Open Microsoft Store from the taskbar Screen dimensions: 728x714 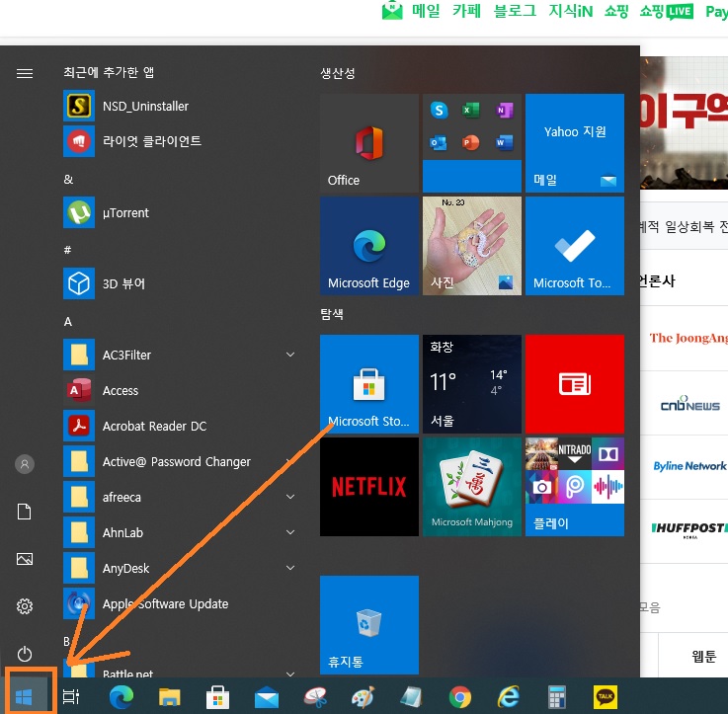click(217, 697)
